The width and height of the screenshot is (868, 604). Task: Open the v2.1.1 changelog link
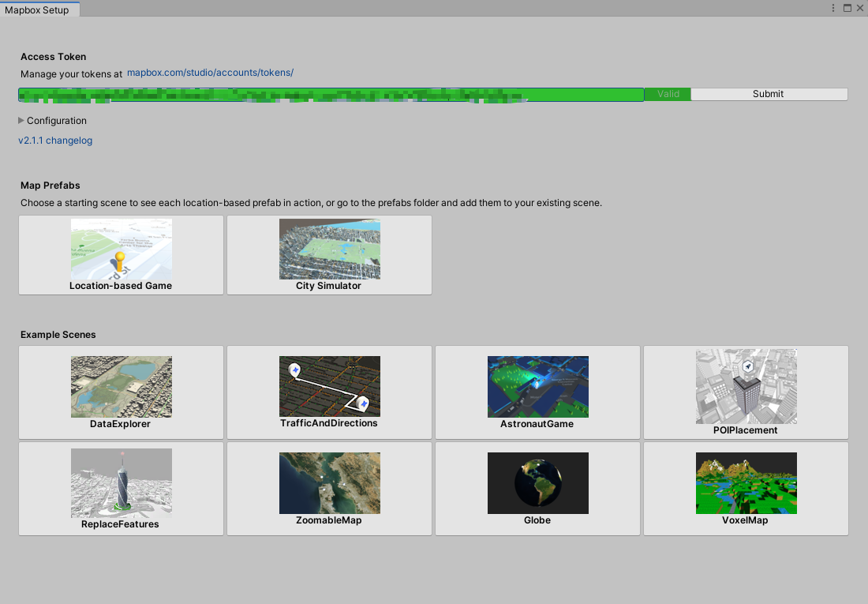pyautogui.click(x=55, y=141)
